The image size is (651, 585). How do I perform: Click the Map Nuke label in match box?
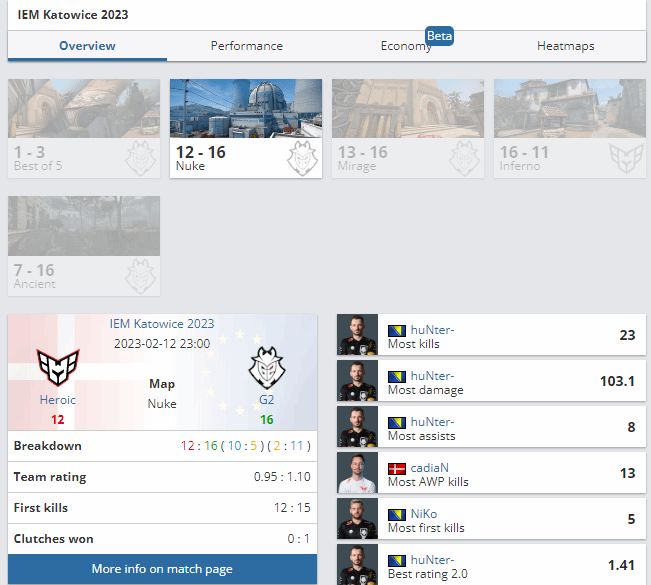click(x=162, y=394)
